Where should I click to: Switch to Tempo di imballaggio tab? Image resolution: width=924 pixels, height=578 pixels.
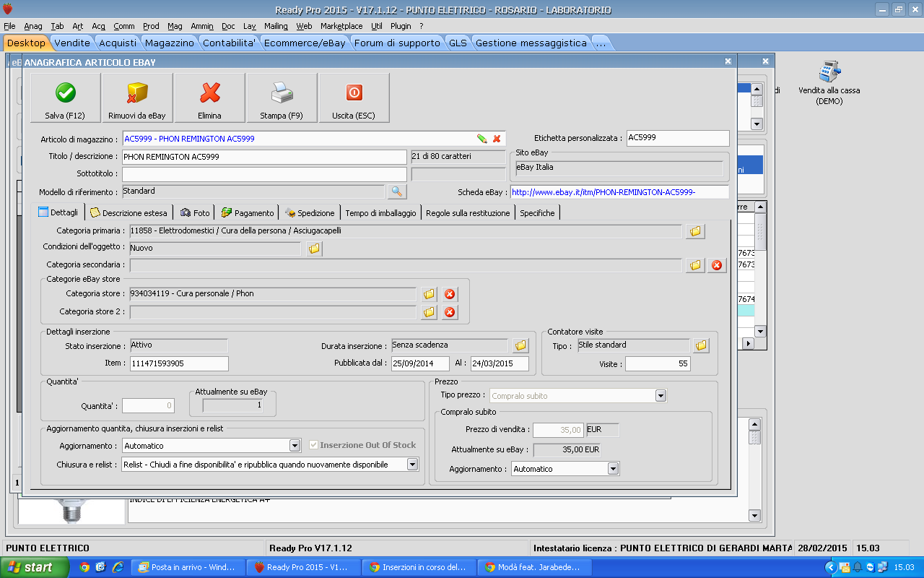(380, 213)
